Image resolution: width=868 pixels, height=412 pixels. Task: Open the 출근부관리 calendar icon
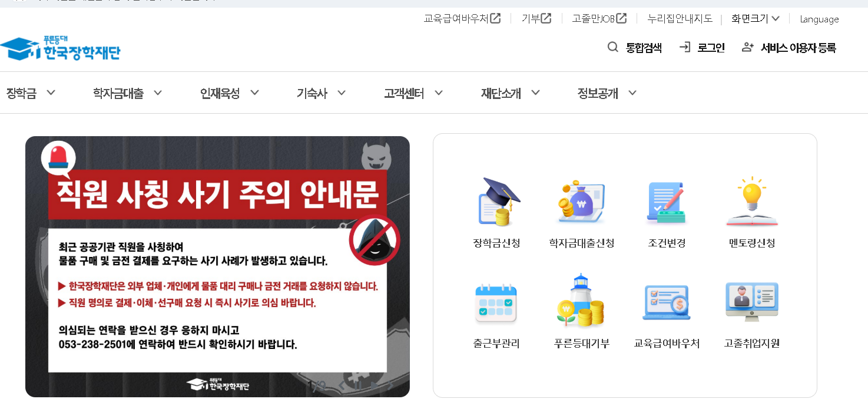496,302
